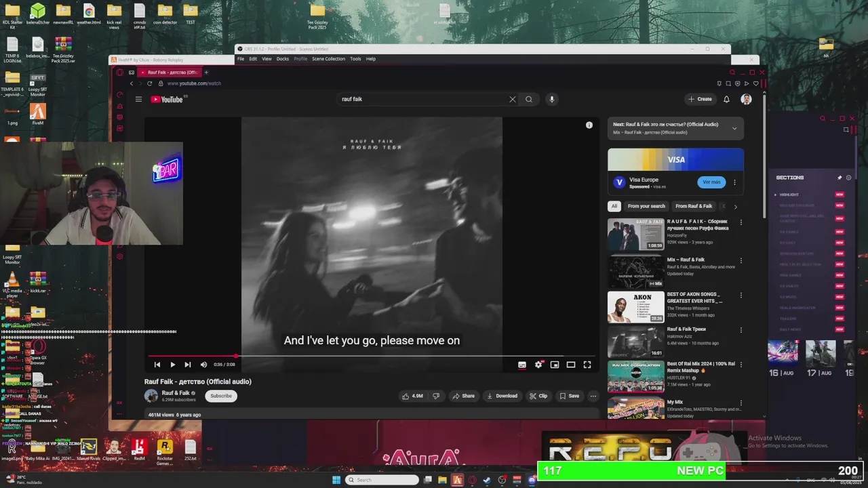Save the video to a playlist
This screenshot has height=488, width=868.
(x=570, y=396)
